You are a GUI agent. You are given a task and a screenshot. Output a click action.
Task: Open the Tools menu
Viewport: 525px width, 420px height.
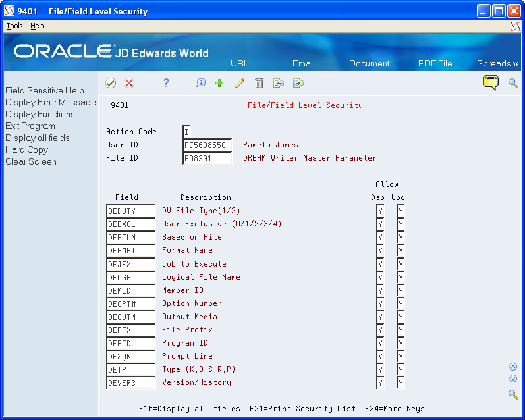[x=14, y=26]
